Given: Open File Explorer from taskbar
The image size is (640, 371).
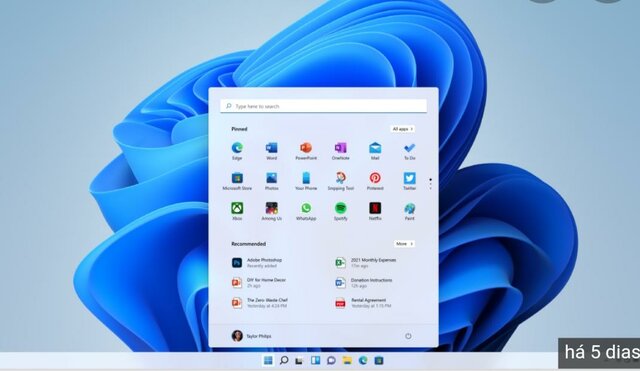Looking at the screenshot, I should pos(347,360).
